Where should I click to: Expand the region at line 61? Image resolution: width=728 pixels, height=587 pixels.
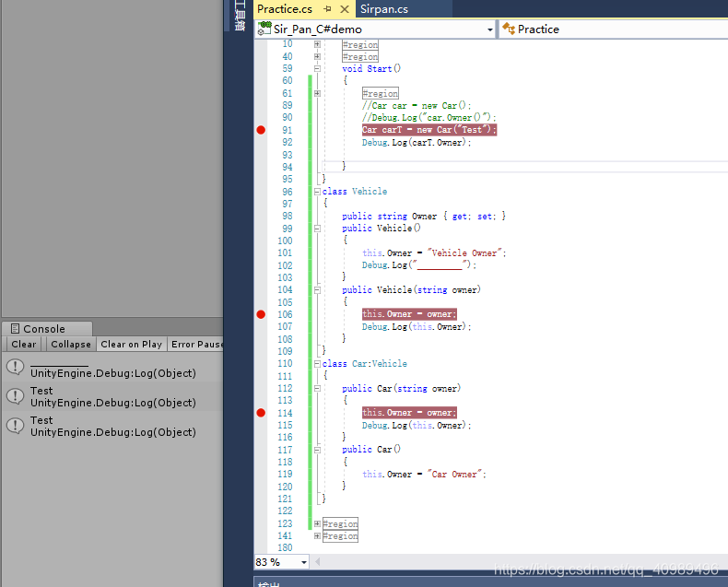317,93
